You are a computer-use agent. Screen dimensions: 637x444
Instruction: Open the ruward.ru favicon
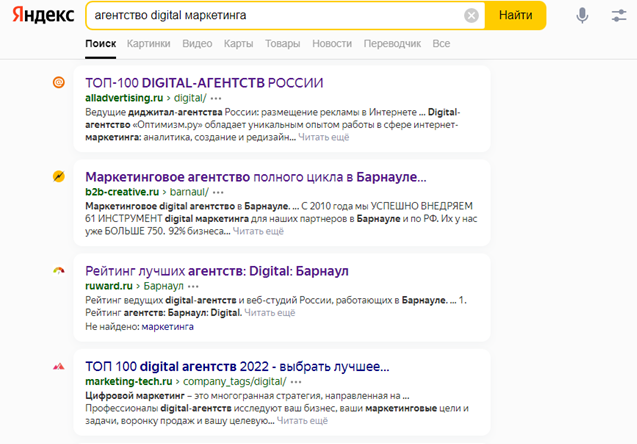(59, 271)
